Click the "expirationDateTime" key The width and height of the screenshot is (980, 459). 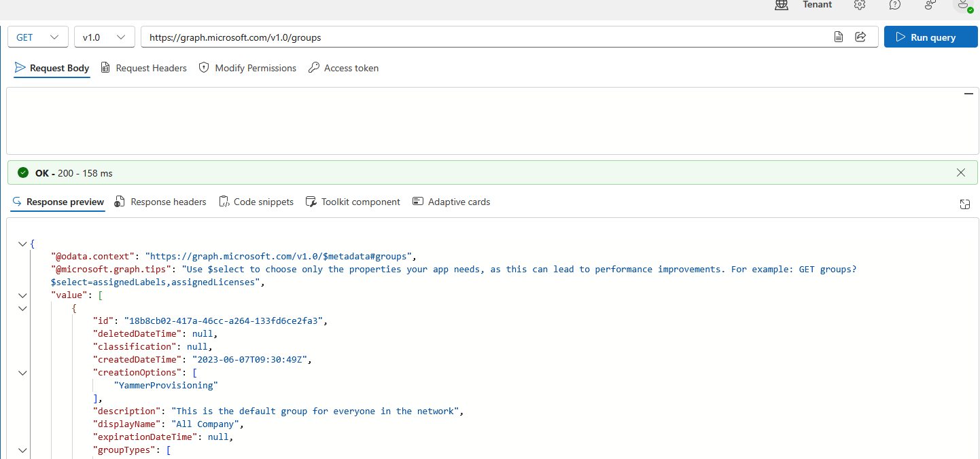pyautogui.click(x=145, y=437)
